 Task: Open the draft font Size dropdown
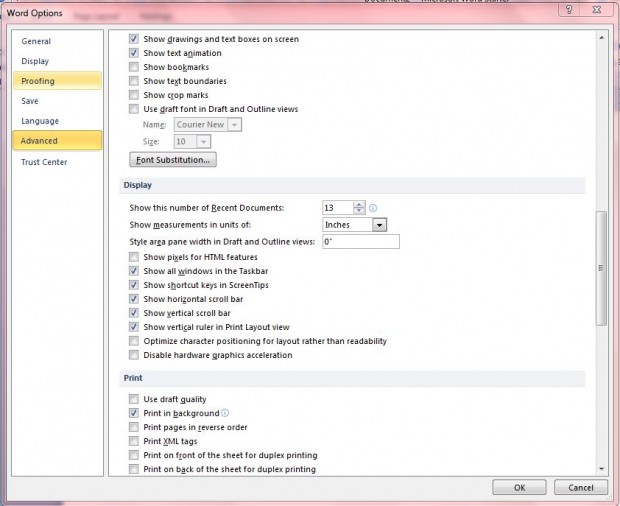[203, 142]
